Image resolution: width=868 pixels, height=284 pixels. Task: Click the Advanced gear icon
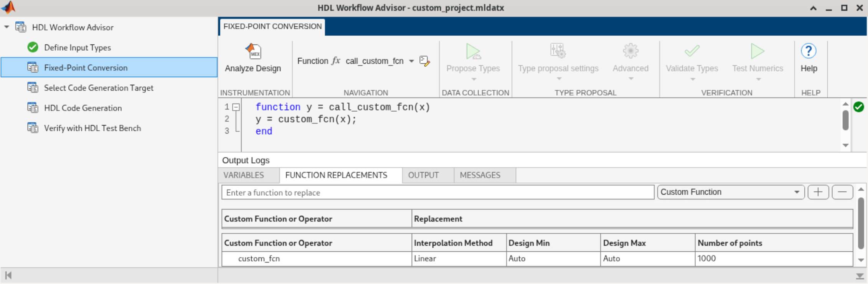coord(630,51)
